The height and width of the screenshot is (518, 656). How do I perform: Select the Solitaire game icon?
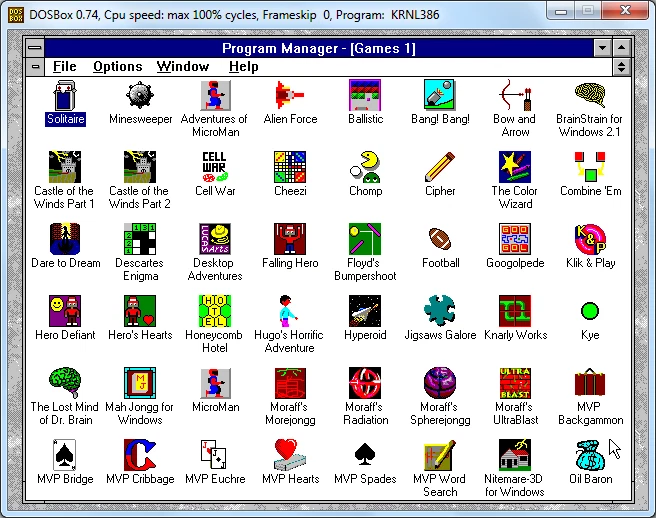pos(65,95)
